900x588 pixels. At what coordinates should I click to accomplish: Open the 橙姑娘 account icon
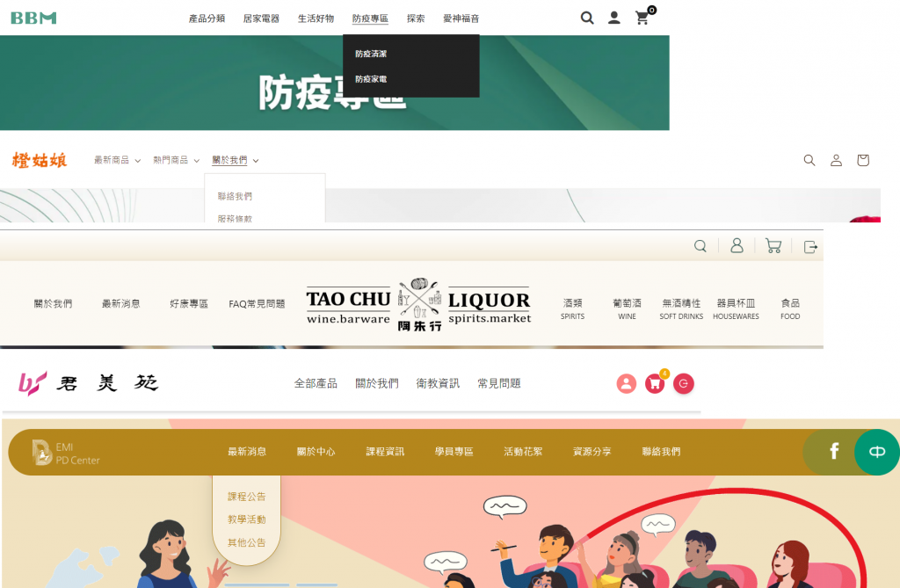click(837, 160)
